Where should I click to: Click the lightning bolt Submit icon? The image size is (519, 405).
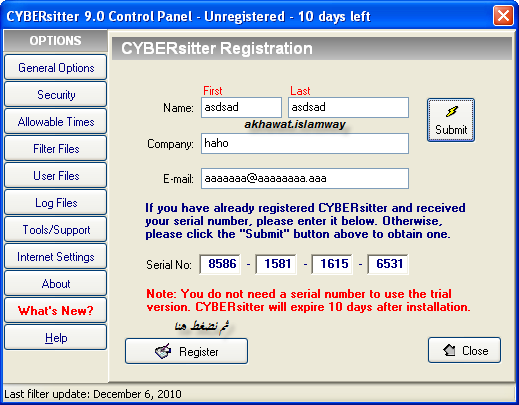coord(452,112)
